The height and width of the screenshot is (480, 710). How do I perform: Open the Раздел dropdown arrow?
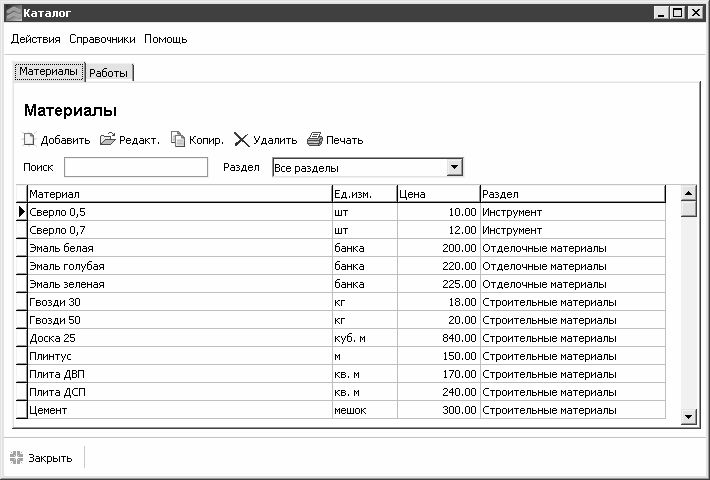(x=453, y=167)
